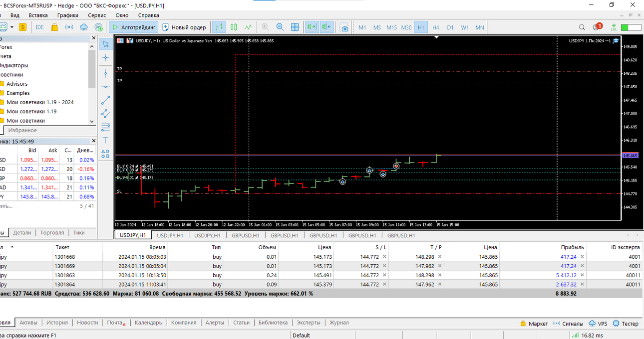The image size is (644, 339).
Task: Set timeframe to D1
Action: point(450,27)
